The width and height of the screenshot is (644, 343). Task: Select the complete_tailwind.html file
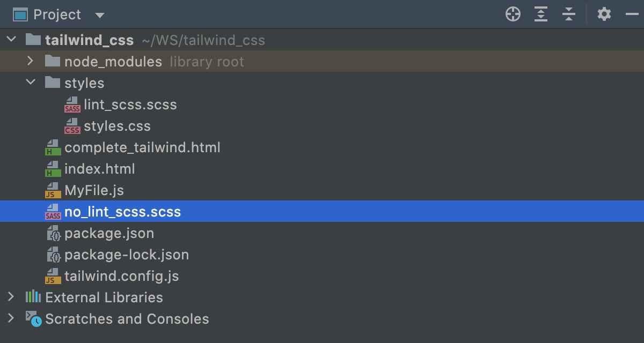pos(142,147)
